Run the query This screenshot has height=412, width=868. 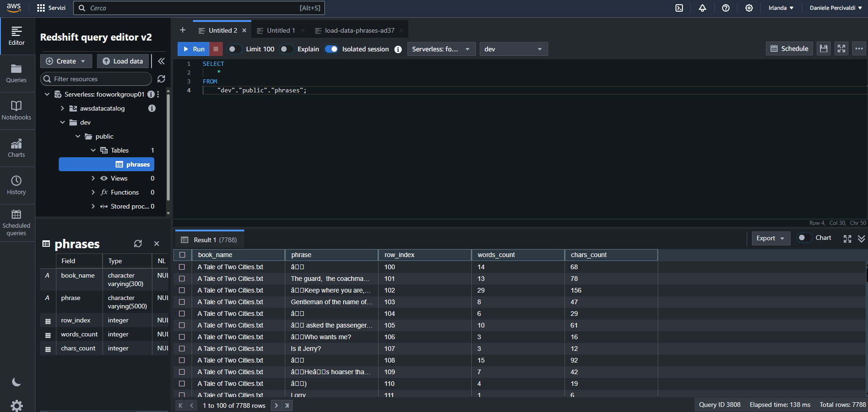(194, 49)
